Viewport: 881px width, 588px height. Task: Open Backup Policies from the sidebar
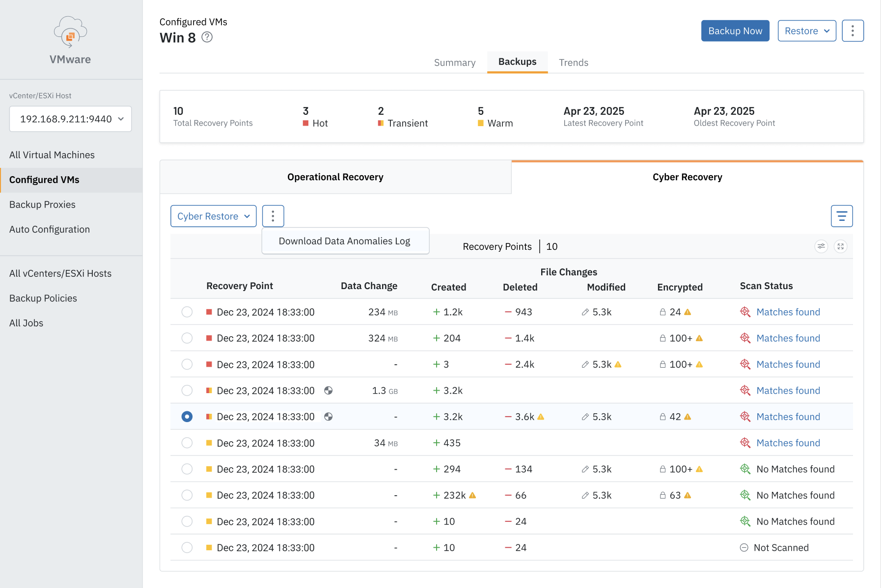[43, 298]
